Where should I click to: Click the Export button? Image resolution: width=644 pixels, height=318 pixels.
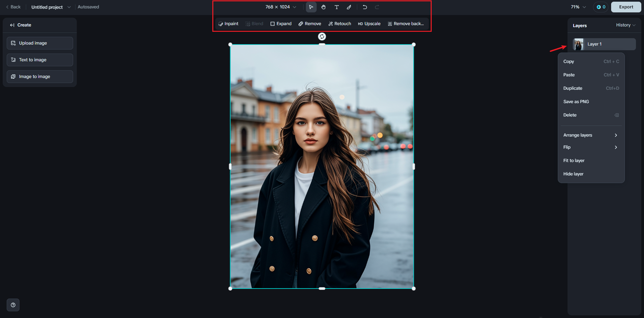626,7
